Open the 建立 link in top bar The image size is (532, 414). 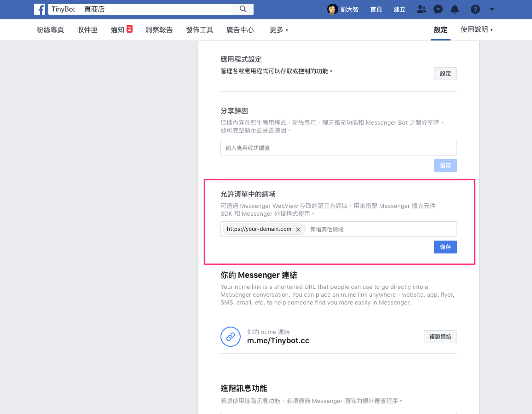399,10
